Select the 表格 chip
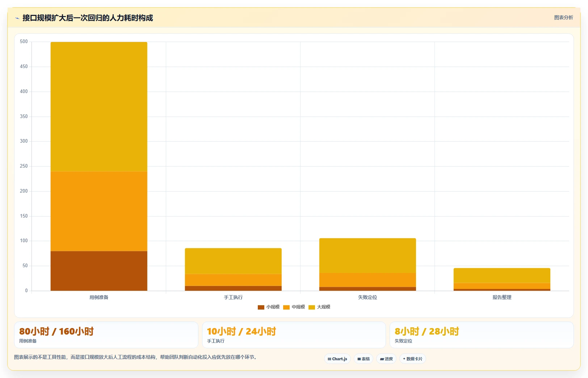This screenshot has height=378, width=588. 364,359
